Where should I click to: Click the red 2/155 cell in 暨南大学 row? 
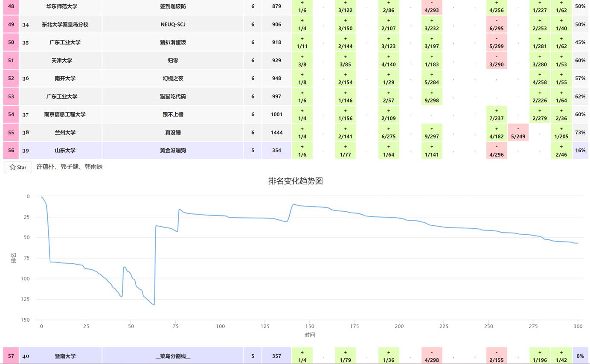[496, 356]
